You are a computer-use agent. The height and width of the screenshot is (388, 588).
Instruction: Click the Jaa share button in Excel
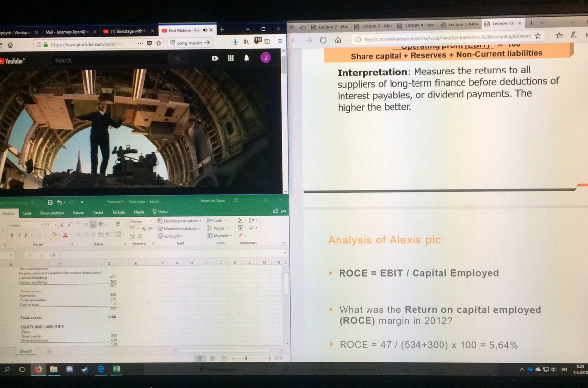point(280,211)
